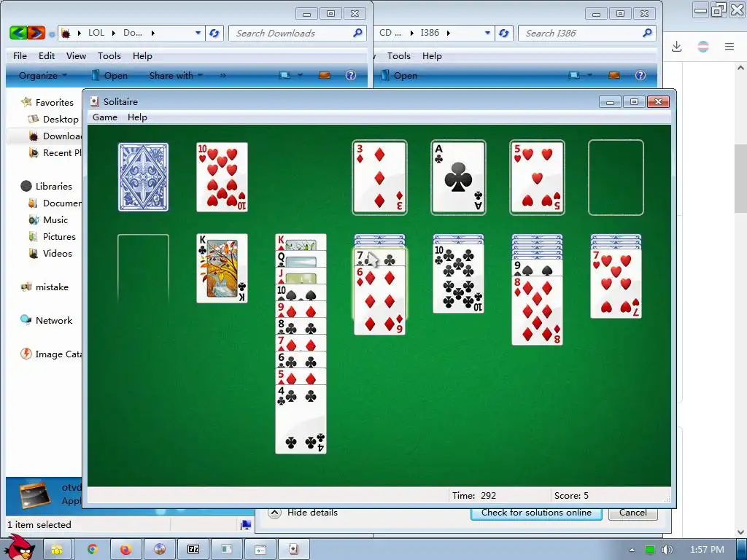Open 7-Zip from the taskbar

point(193,550)
